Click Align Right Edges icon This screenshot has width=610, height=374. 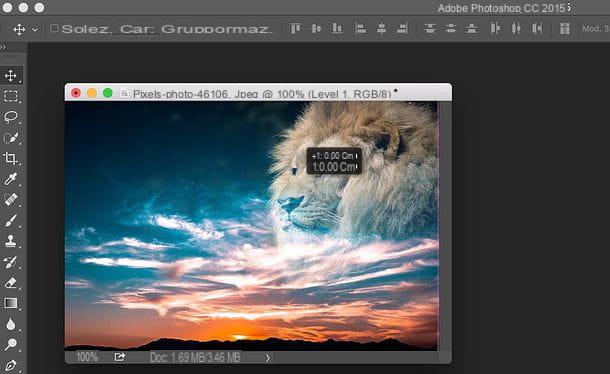coord(402,28)
